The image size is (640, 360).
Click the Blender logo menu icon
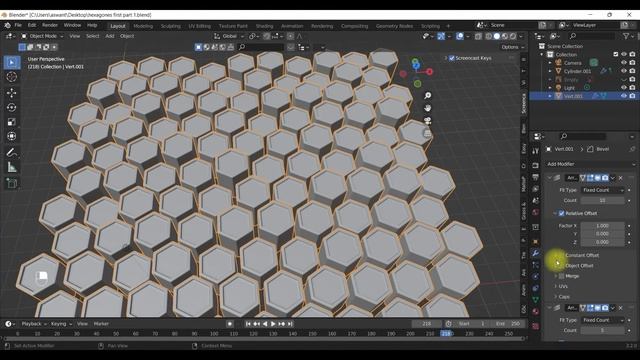click(x=7, y=25)
